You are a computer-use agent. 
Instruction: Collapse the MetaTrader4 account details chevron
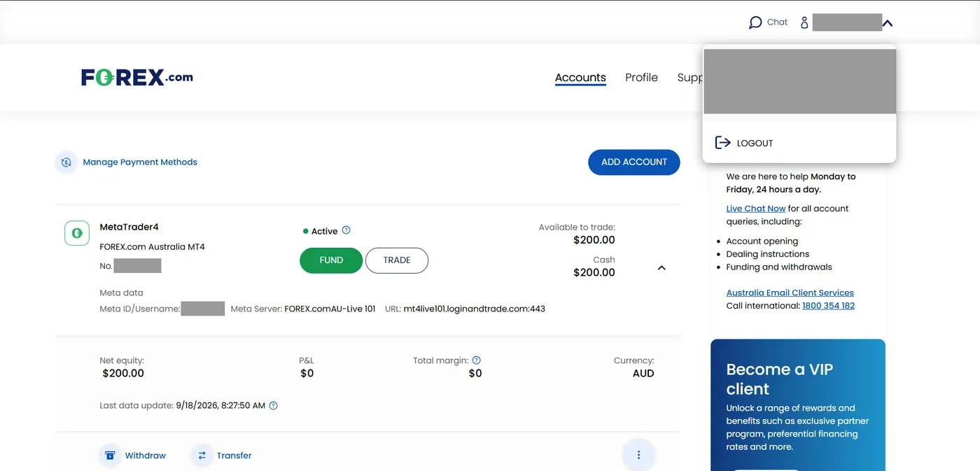tap(661, 268)
